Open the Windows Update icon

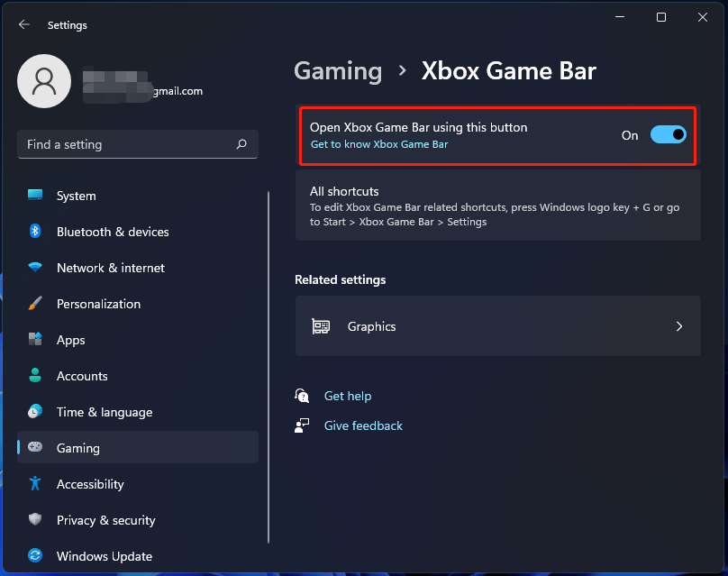[36, 556]
